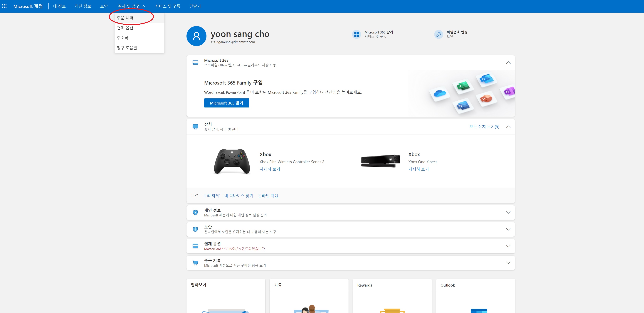Open 서비스 및 구독 in top navigation
644x313 pixels.
click(167, 6)
